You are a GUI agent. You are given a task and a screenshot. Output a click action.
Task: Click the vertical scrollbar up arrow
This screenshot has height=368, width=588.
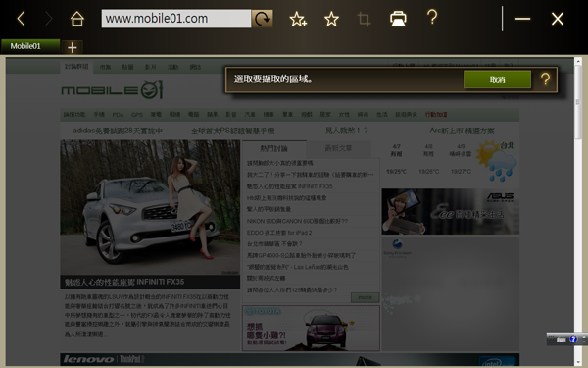point(578,61)
